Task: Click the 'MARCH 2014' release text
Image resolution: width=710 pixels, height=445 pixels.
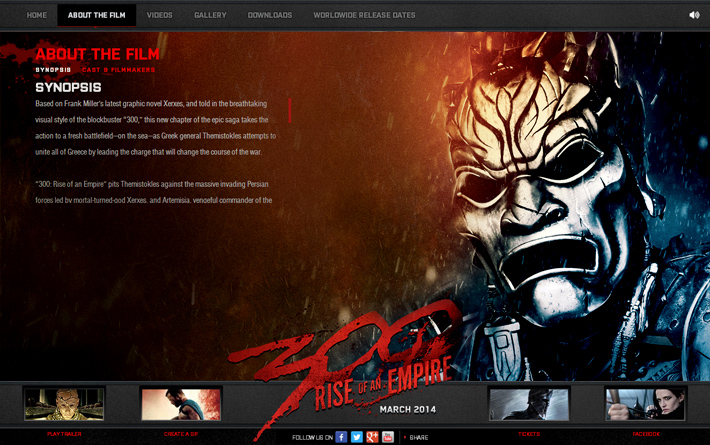Action: click(x=408, y=409)
